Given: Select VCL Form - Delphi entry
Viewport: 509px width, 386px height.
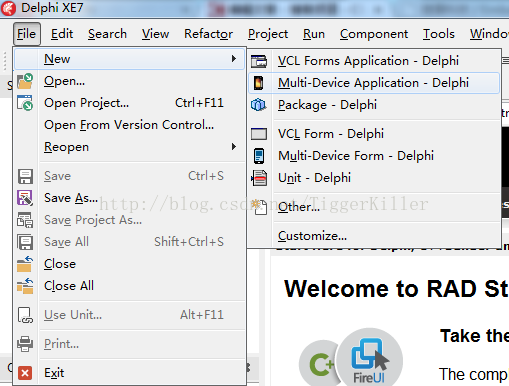Looking at the screenshot, I should click(x=374, y=134).
